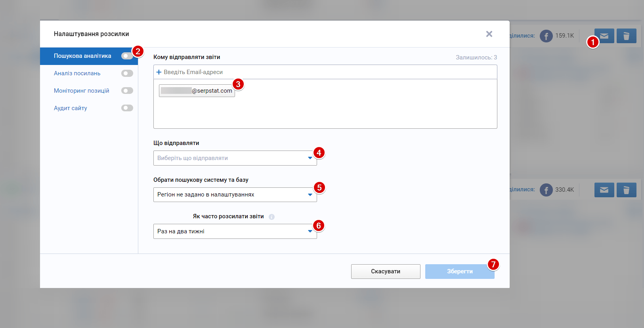Image resolution: width=644 pixels, height=328 pixels.
Task: Enable the Пошукова аналітика toggle
Action: [127, 56]
